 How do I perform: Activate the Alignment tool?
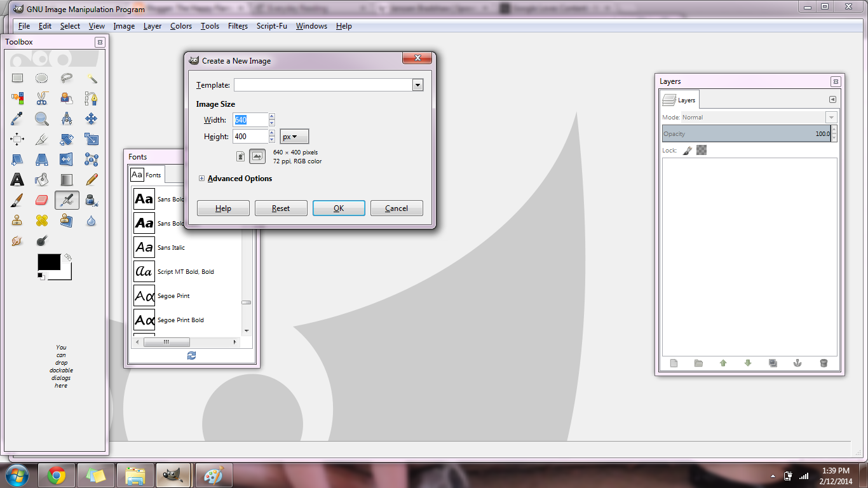[17, 139]
